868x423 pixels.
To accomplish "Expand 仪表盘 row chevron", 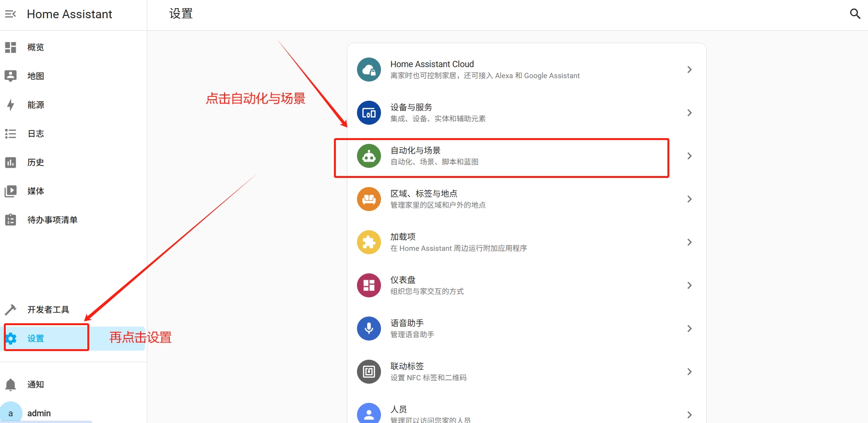I will [x=690, y=285].
